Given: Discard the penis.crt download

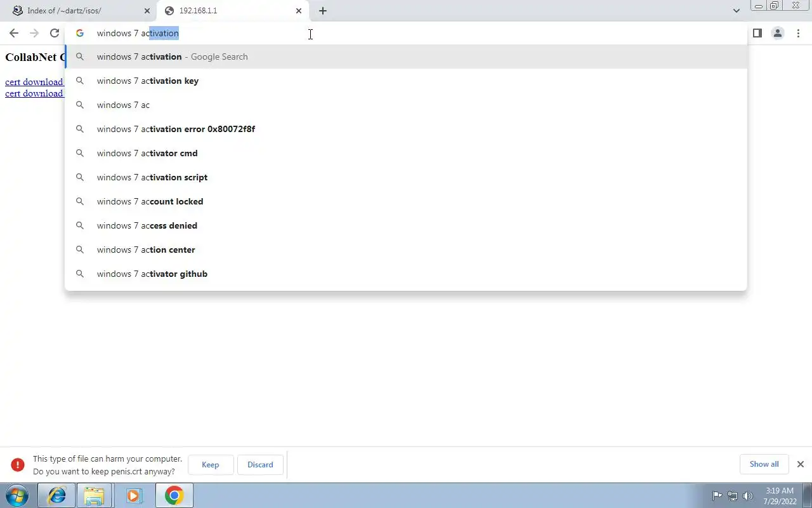Looking at the screenshot, I should coord(260,465).
